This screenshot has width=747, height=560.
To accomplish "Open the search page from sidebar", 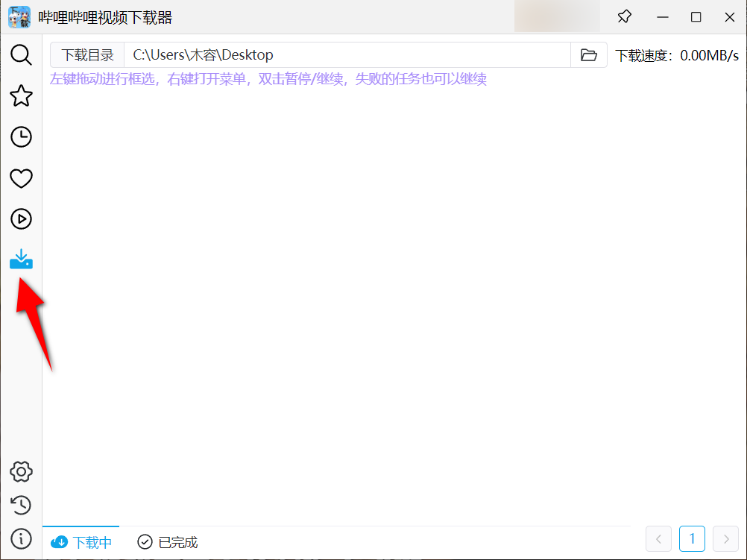I will pyautogui.click(x=21, y=54).
